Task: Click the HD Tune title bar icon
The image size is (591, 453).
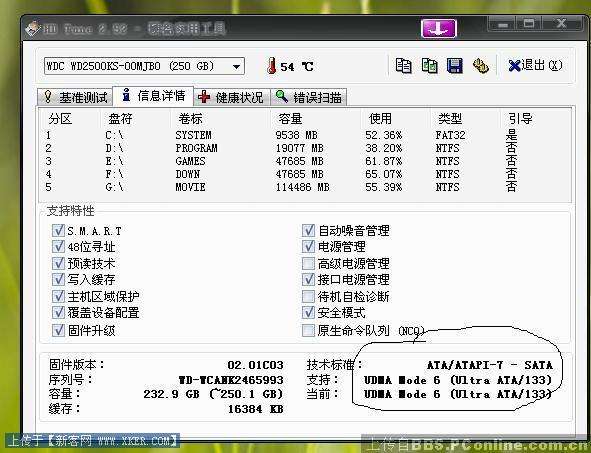Action: coord(32,29)
